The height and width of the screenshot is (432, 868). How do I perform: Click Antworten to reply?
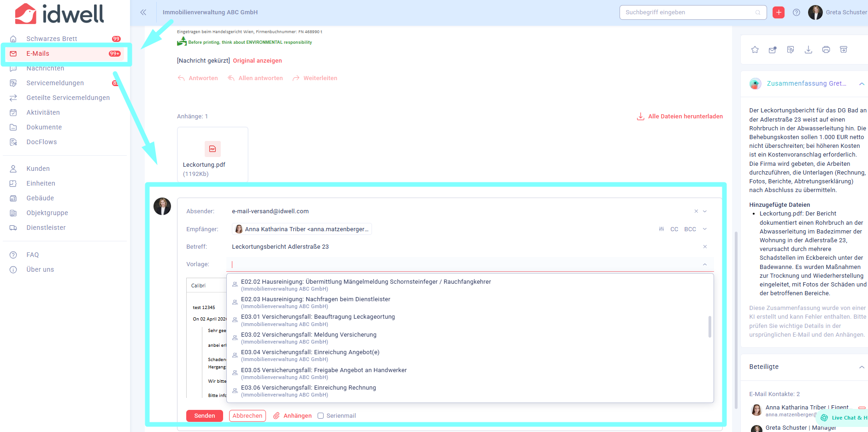click(x=198, y=78)
